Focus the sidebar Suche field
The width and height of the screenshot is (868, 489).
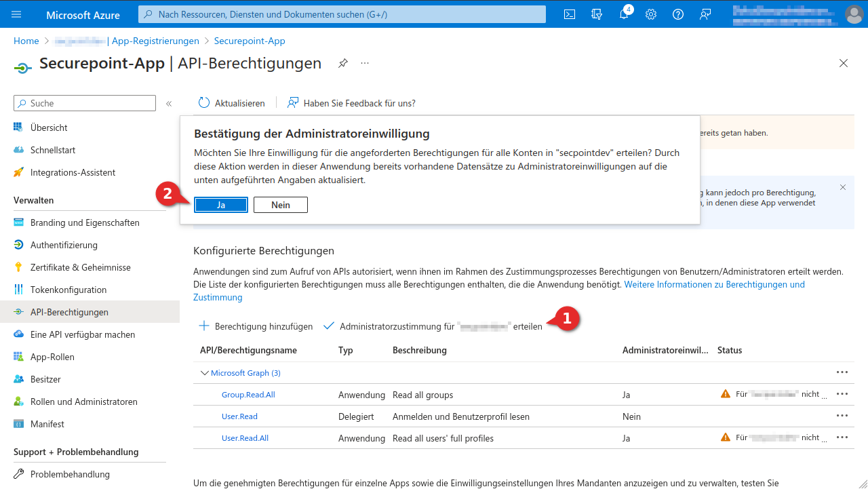pyautogui.click(x=85, y=103)
